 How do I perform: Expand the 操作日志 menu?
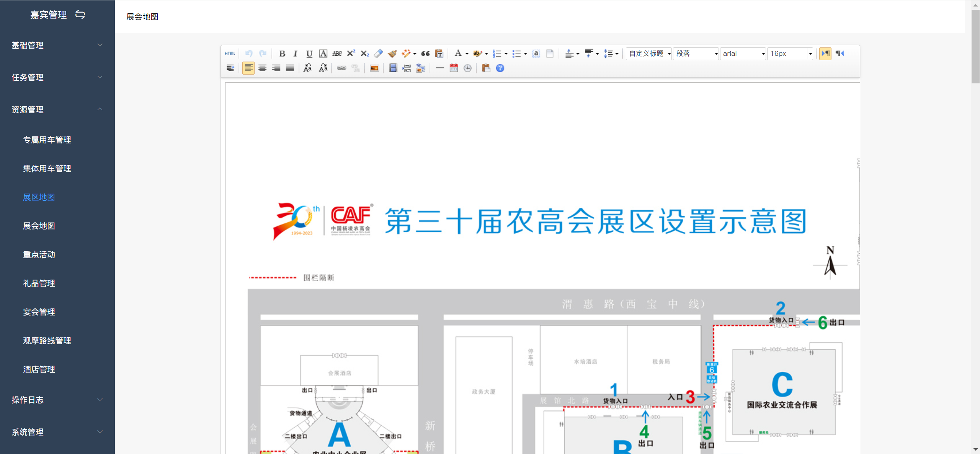tap(57, 400)
